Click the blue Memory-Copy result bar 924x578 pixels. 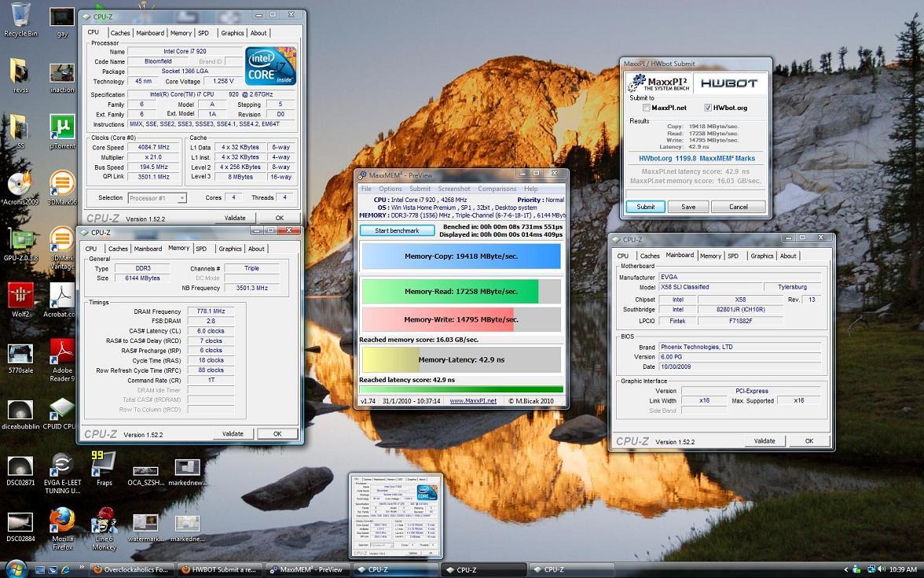tap(460, 256)
